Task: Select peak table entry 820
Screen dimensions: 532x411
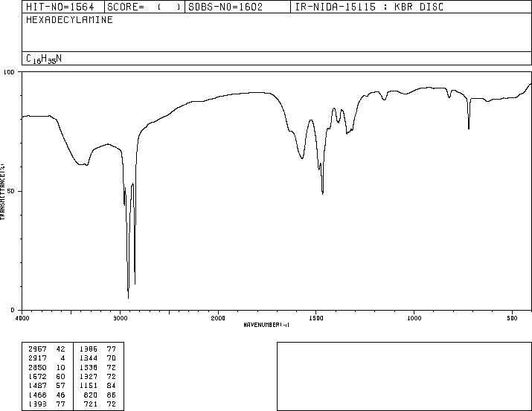Action: pos(91,395)
